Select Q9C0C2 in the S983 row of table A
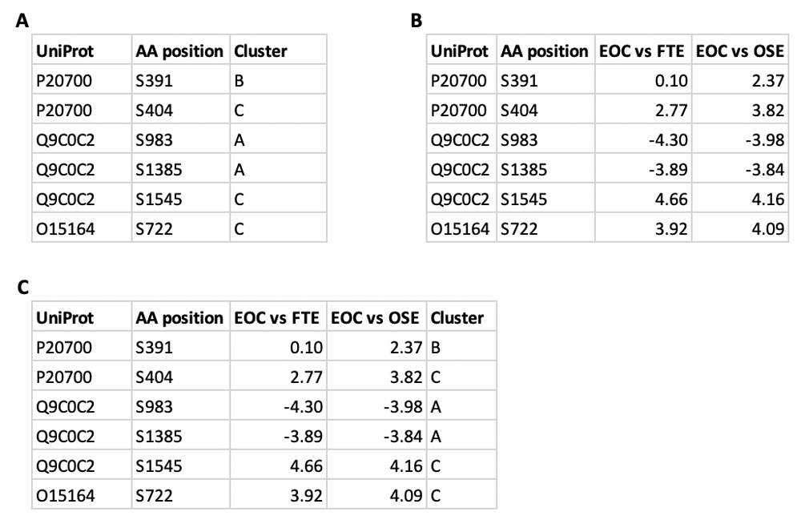801x532 pixels. click(66, 140)
